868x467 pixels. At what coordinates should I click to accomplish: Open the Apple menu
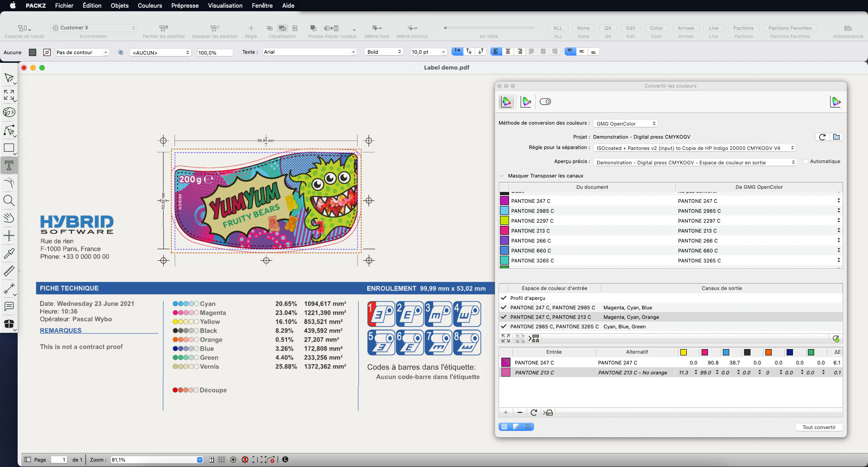pos(13,5)
